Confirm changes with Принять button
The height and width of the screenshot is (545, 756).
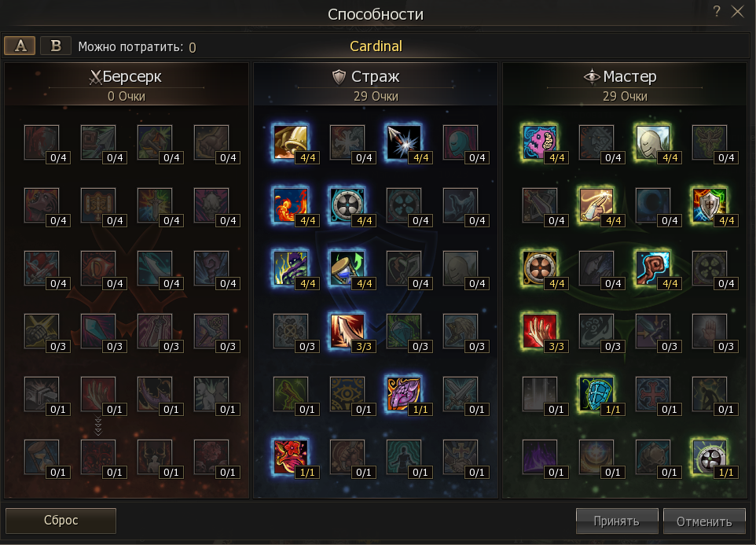click(617, 521)
